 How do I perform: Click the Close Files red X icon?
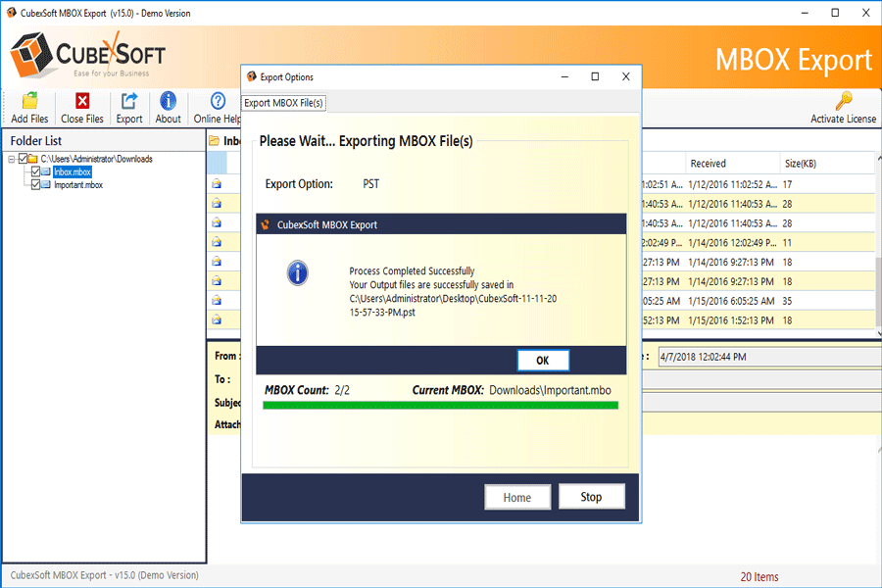click(x=82, y=101)
